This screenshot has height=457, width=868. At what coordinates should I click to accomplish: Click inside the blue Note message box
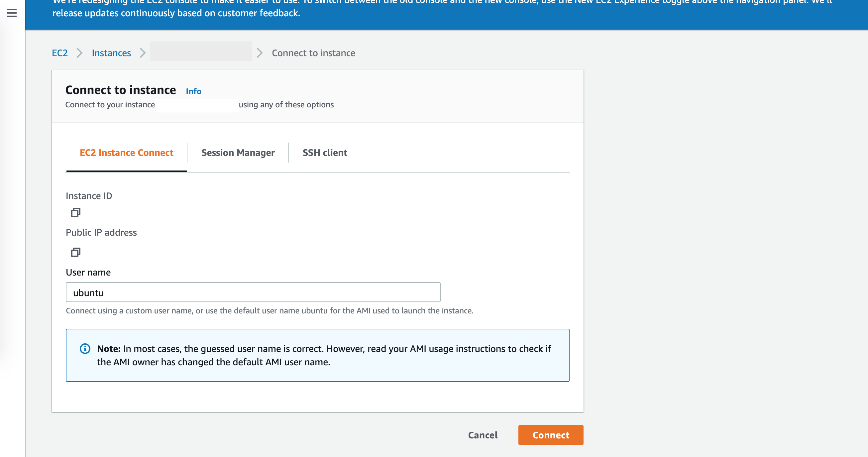[317, 355]
